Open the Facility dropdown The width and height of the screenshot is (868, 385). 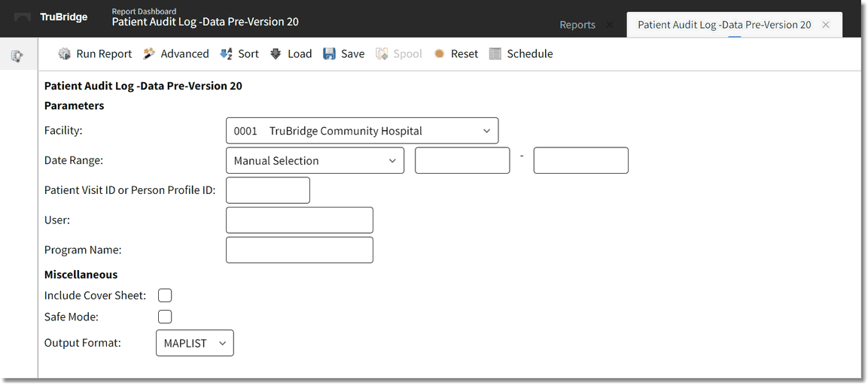tap(363, 131)
